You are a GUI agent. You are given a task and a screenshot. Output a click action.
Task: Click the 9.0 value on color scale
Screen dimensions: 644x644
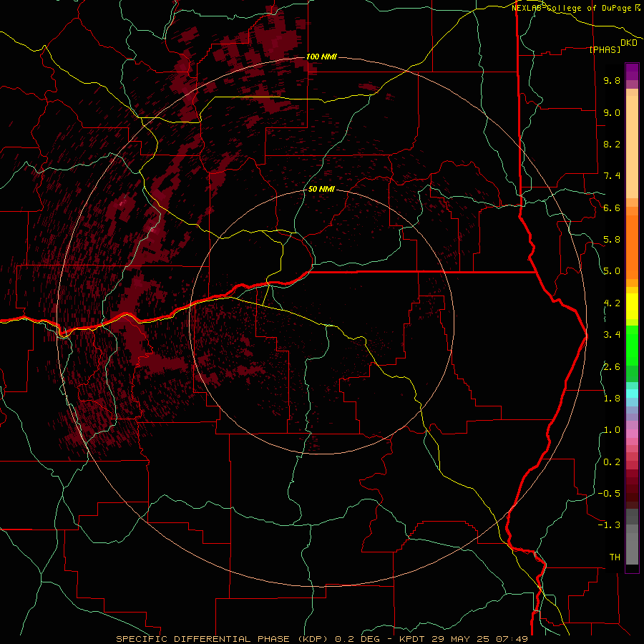tap(612, 112)
